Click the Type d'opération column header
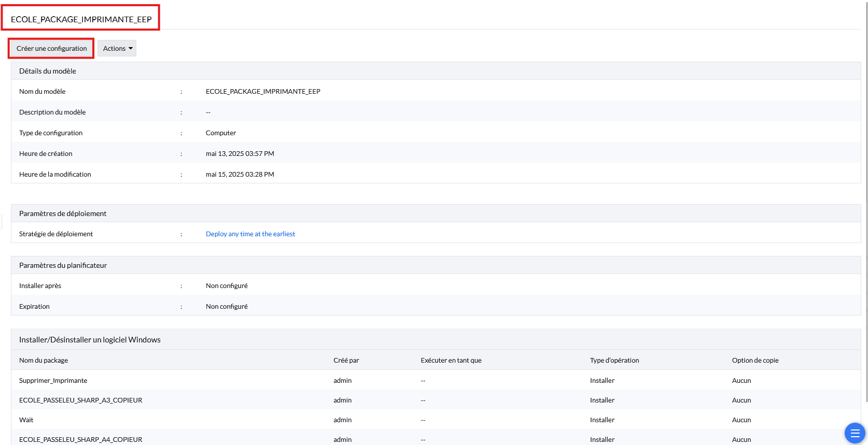The height and width of the screenshot is (445, 868). tap(614, 361)
